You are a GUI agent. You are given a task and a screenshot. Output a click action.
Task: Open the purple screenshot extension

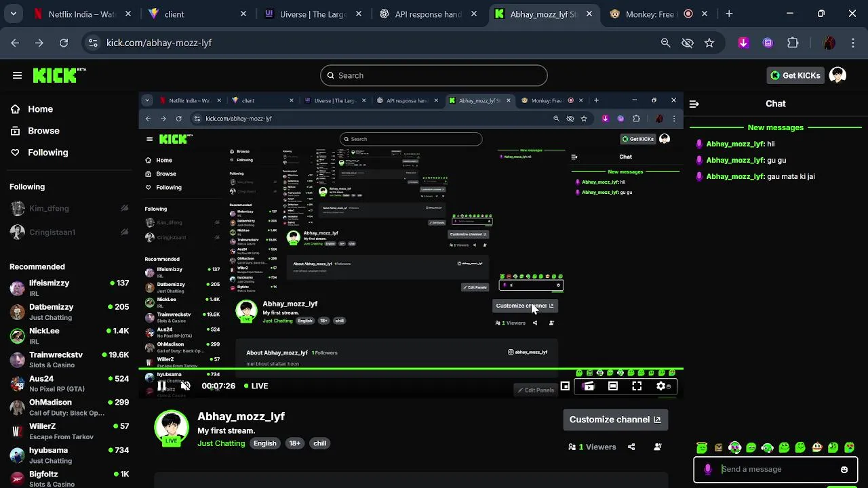(768, 43)
